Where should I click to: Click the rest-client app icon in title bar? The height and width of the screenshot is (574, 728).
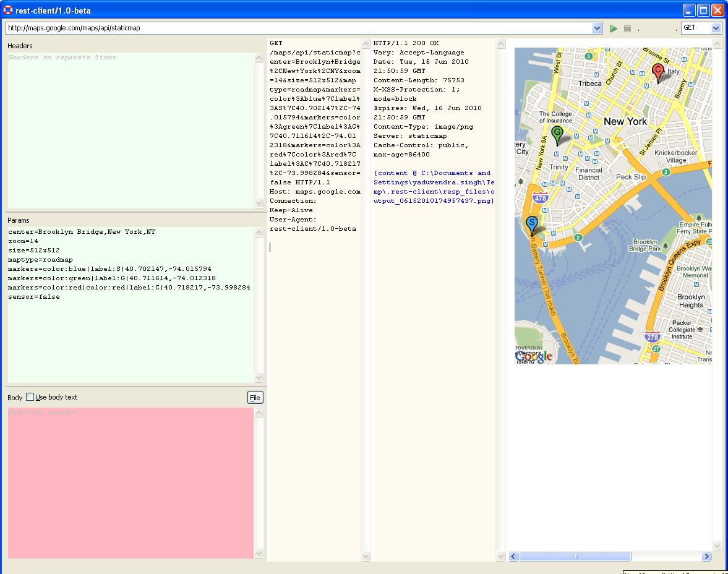(8, 10)
